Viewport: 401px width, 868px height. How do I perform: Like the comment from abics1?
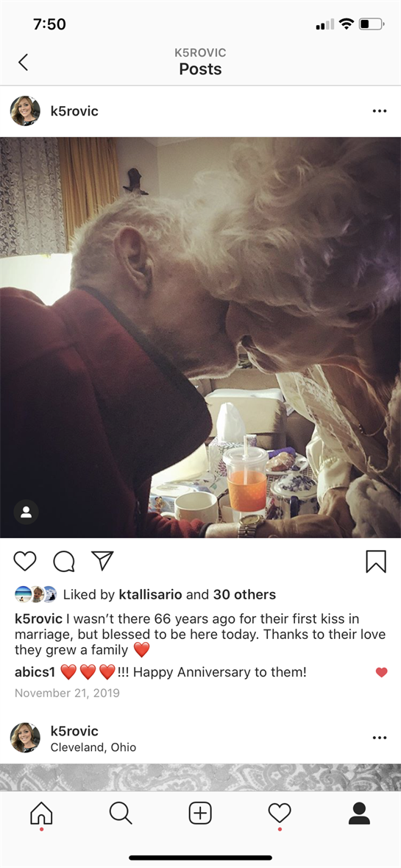[381, 673]
